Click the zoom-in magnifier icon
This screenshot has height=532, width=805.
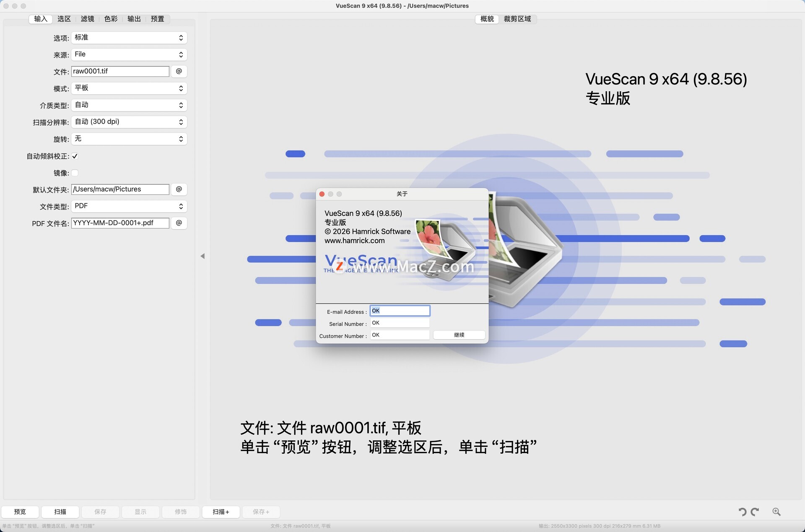pos(776,512)
